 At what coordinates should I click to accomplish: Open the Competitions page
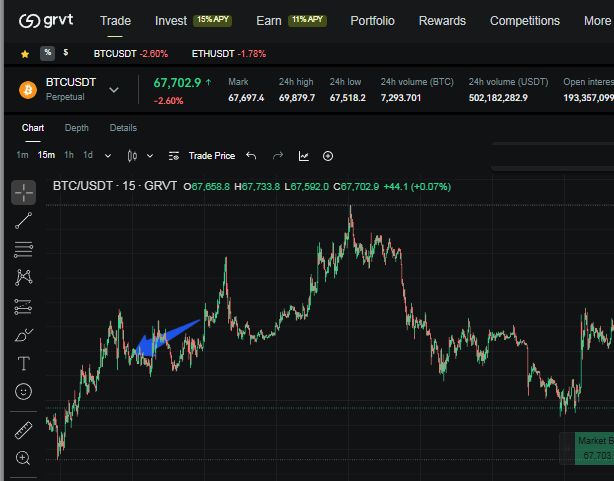coord(525,21)
